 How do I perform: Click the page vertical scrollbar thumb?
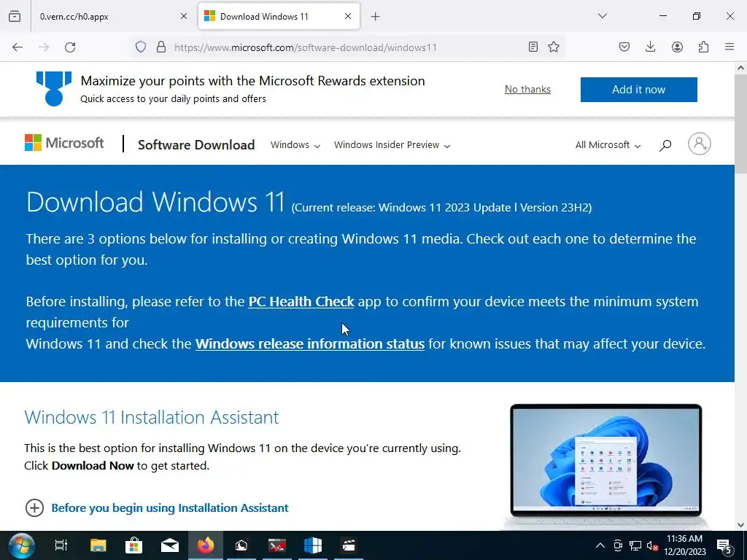[x=741, y=124]
